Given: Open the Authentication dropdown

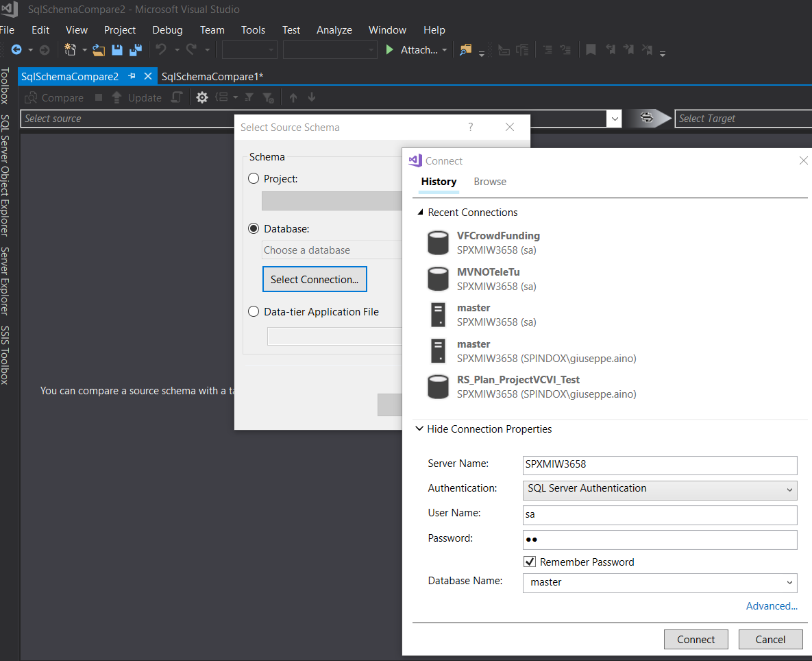Looking at the screenshot, I should tap(659, 489).
